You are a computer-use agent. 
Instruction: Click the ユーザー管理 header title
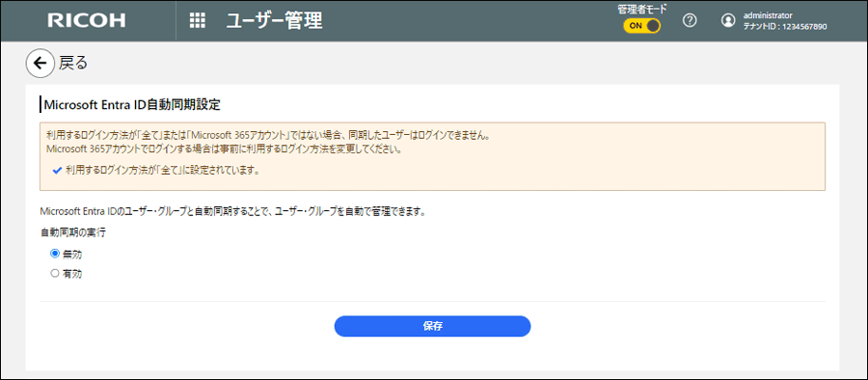[274, 21]
